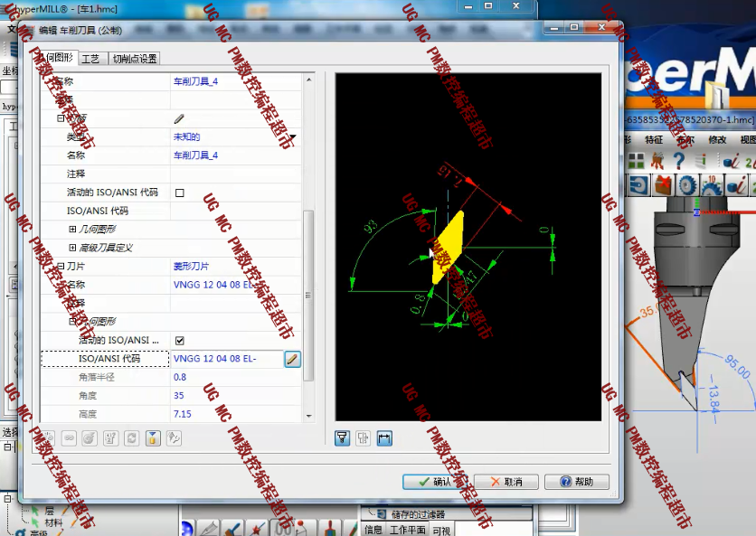Click the folder with red X icon in the hyperMILL toolbar
Screen dimensions: 756x536
[664, 185]
